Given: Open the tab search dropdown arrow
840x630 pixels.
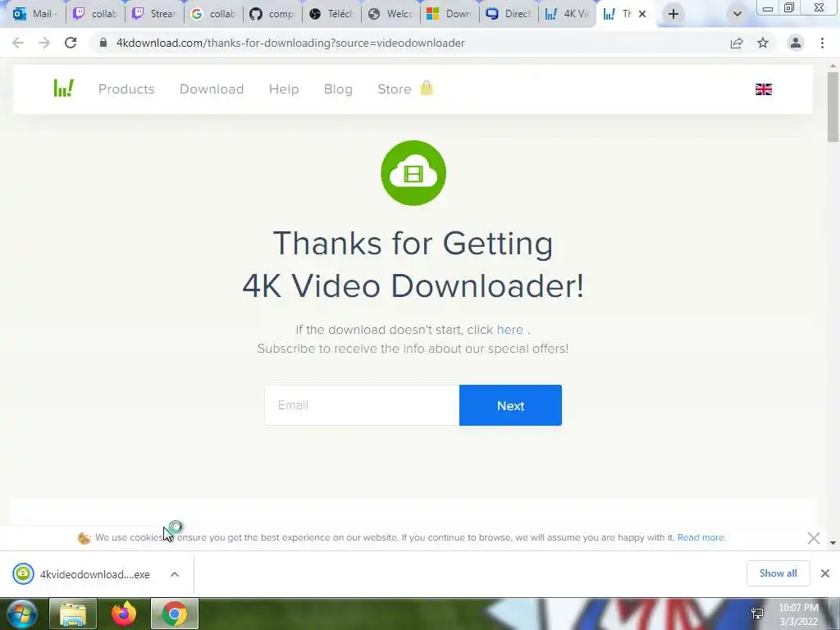Looking at the screenshot, I should (x=737, y=14).
